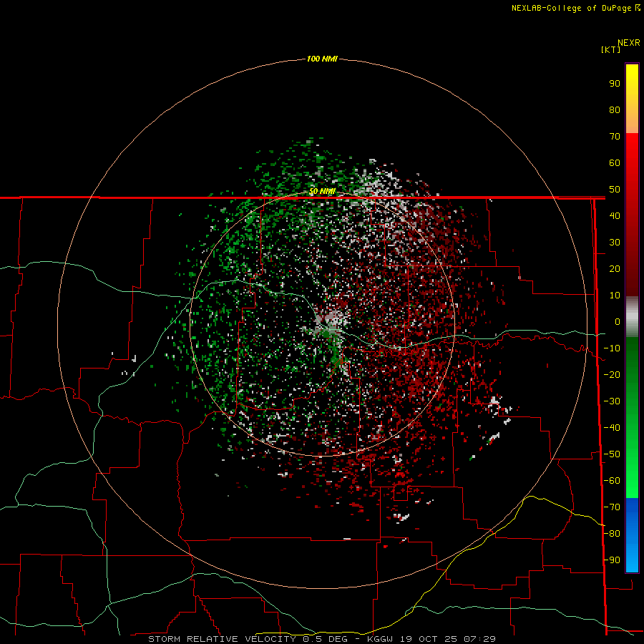This screenshot has width=644, height=644.
Task: Click the -20 value on the velocity scale
Action: [x=612, y=374]
